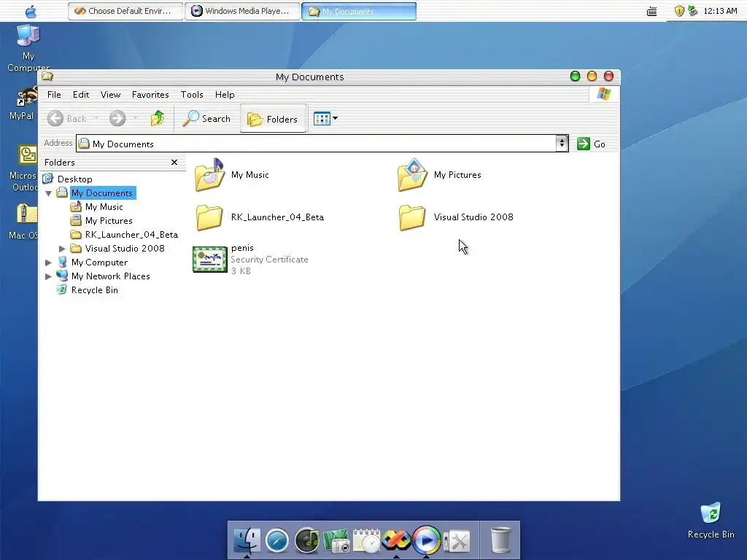
Task: Select the My Pictures folder icon
Action: (412, 175)
